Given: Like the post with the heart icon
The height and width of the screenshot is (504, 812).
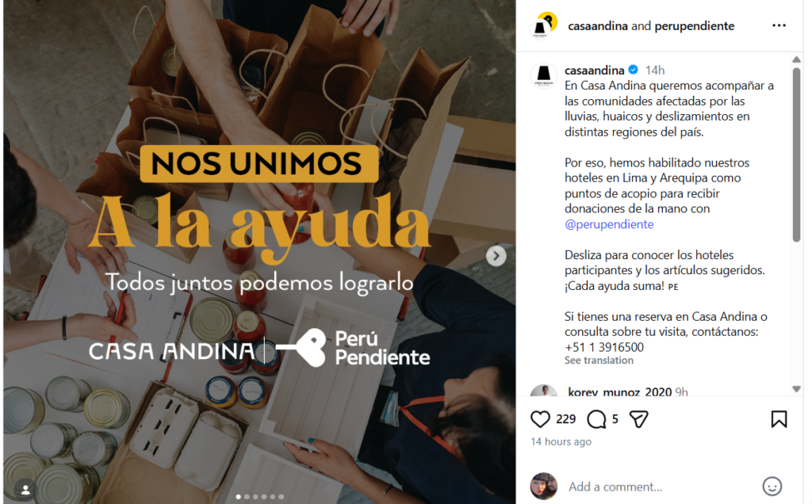Looking at the screenshot, I should point(540,419).
